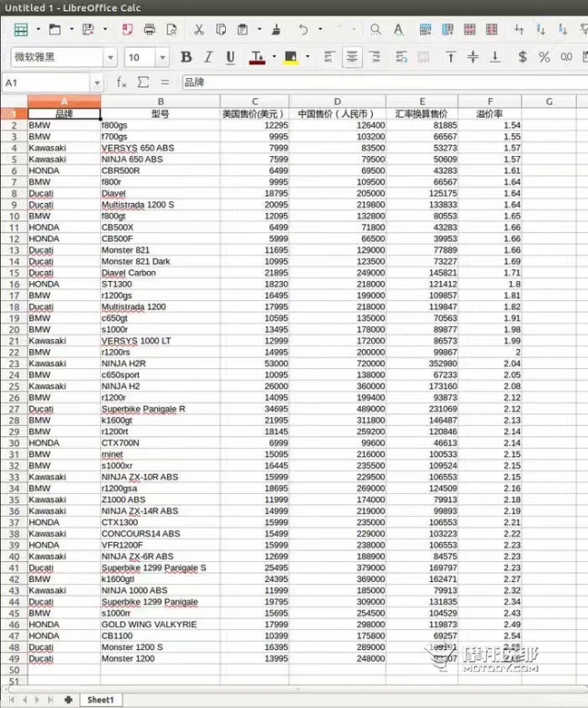The height and width of the screenshot is (708, 588).
Task: Click the Insert Rows icon
Action: tap(425, 29)
